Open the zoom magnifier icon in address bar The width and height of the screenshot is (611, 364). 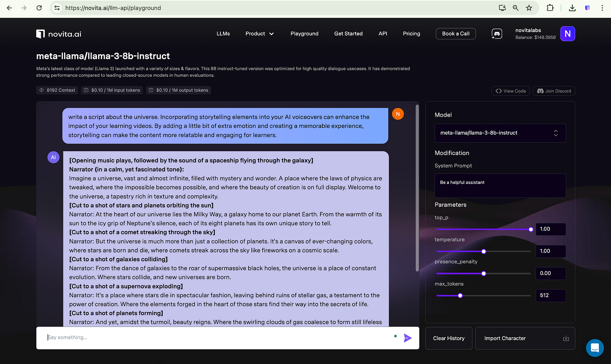point(516,8)
